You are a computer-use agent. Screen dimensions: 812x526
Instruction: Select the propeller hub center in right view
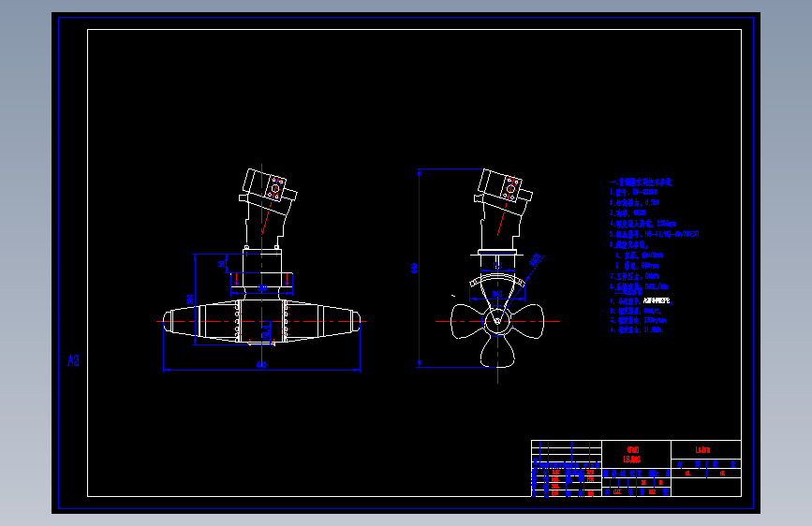pyautogui.click(x=497, y=321)
